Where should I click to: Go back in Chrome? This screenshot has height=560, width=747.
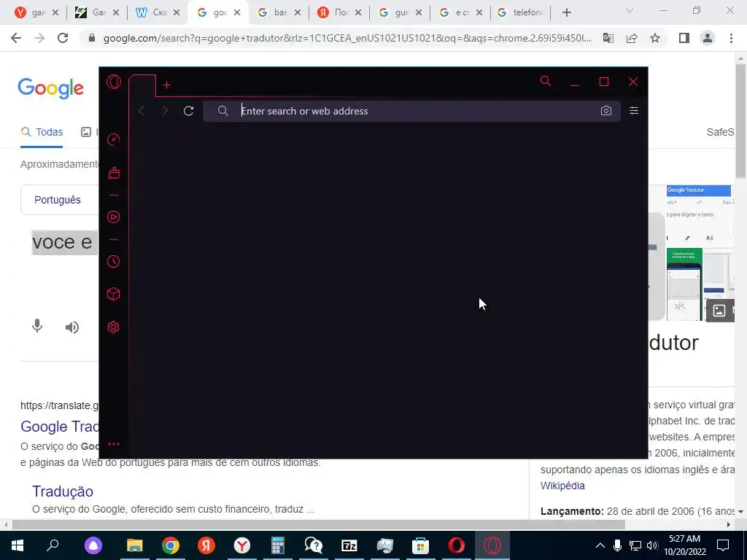coord(16,38)
